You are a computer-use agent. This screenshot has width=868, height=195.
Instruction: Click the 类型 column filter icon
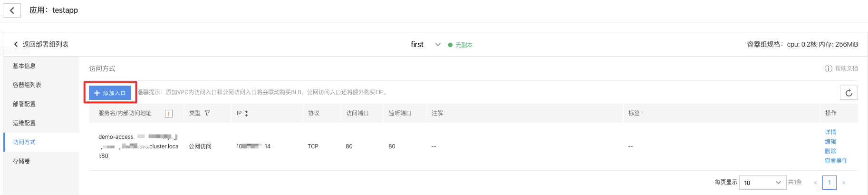pos(207,113)
